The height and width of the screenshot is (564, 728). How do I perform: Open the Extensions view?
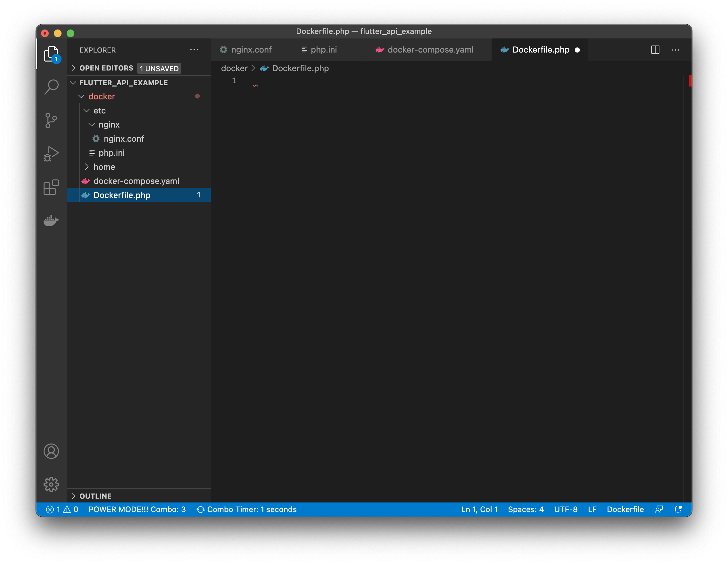(51, 187)
